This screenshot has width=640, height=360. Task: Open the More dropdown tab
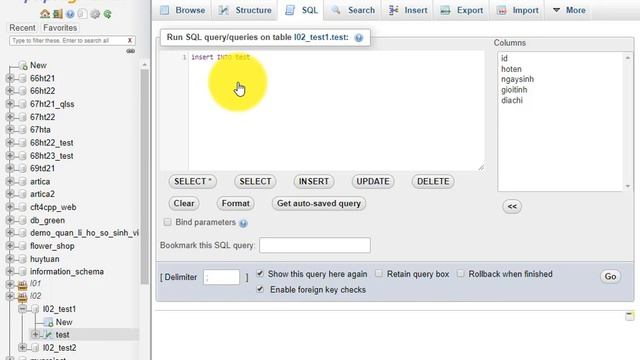click(x=569, y=10)
